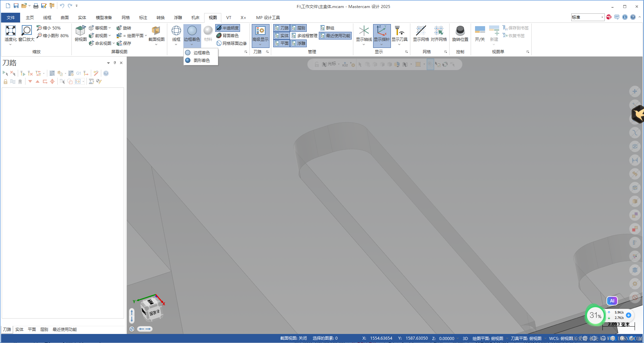The height and width of the screenshot is (343, 644).
Task: Expand the 绘图平面 dropdown in ribbon
Action: 146,36
